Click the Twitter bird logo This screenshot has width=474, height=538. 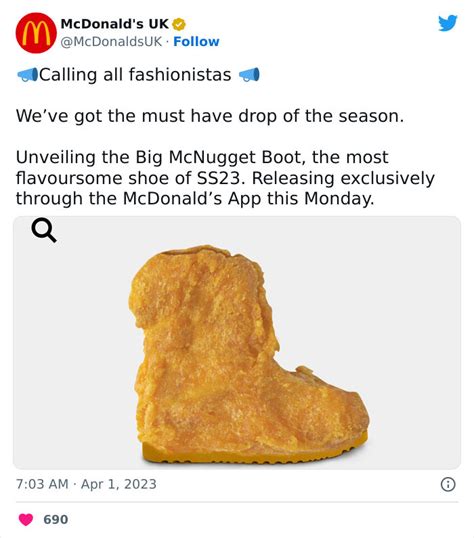tap(448, 23)
